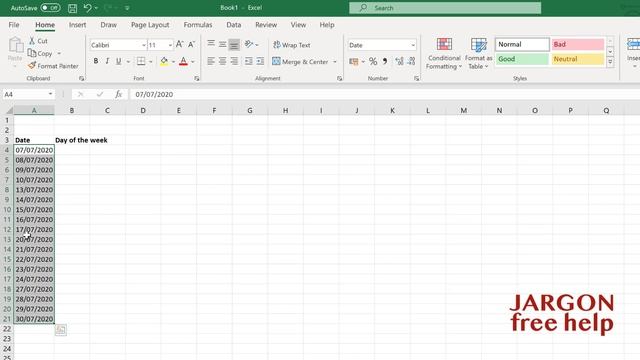
Task: Click the Orientation text angle icon
Action: [x=249, y=44]
